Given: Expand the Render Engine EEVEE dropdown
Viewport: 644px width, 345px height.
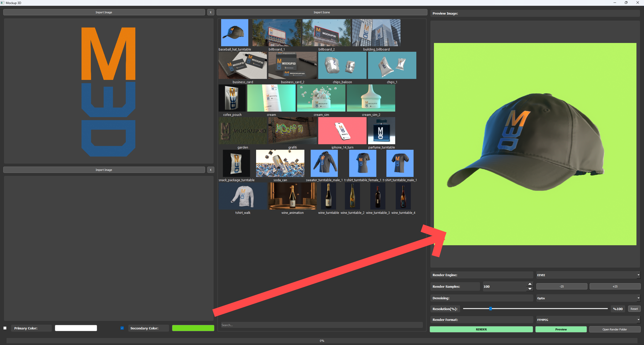Looking at the screenshot, I should coord(588,275).
